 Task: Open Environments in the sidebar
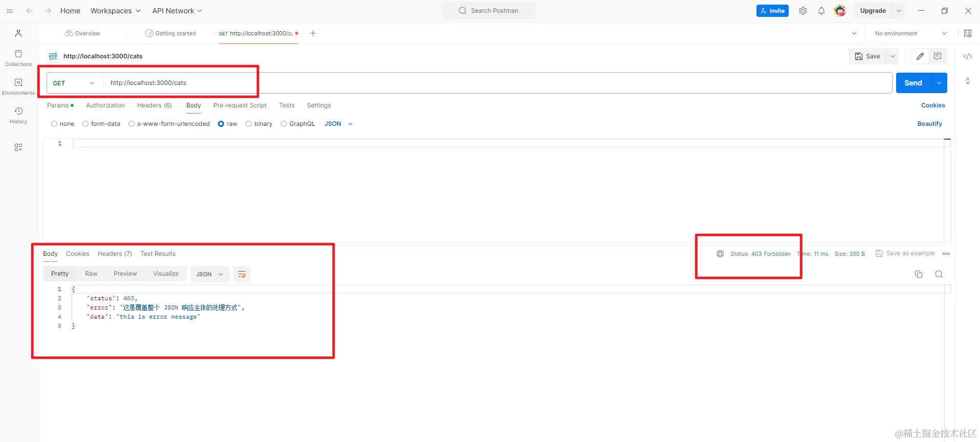18,87
